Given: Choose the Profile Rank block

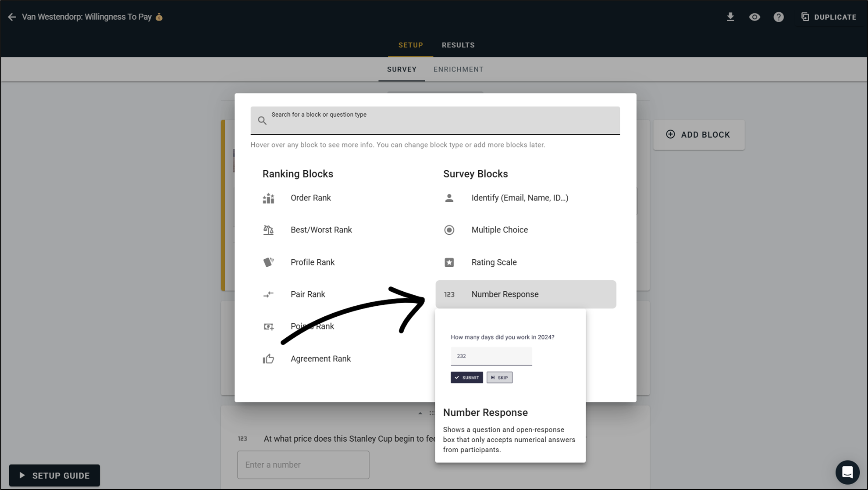Looking at the screenshot, I should tap(312, 262).
